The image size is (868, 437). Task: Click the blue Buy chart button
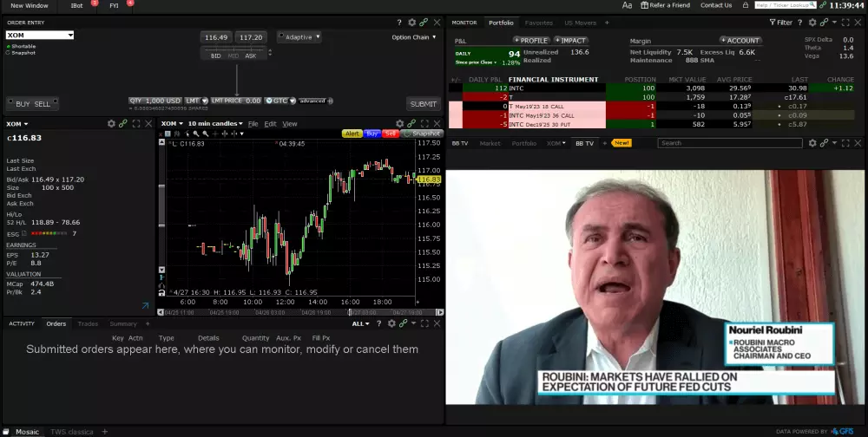click(372, 134)
